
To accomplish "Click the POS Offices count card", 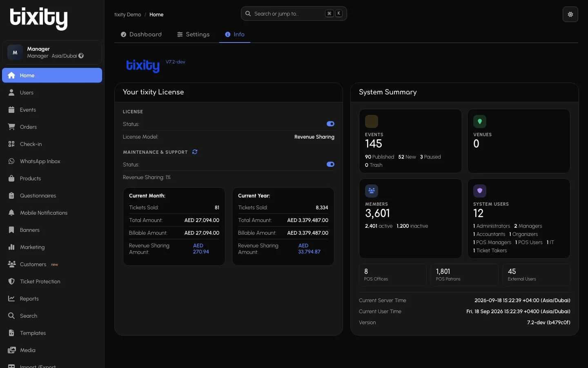I will pyautogui.click(x=393, y=275).
